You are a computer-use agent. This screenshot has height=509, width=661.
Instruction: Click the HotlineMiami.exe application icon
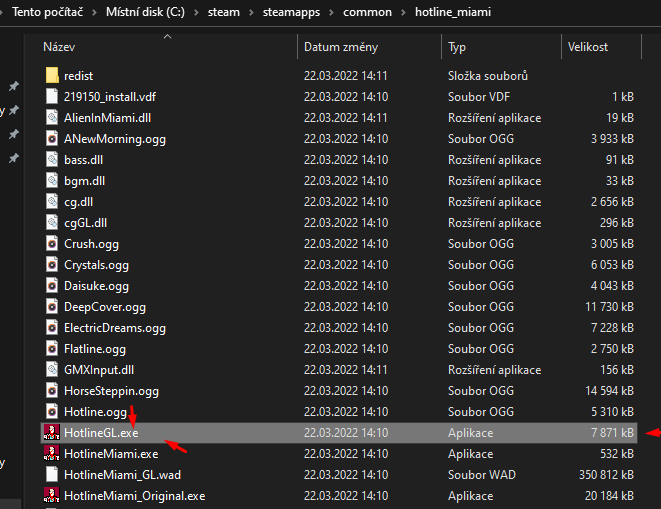52,454
